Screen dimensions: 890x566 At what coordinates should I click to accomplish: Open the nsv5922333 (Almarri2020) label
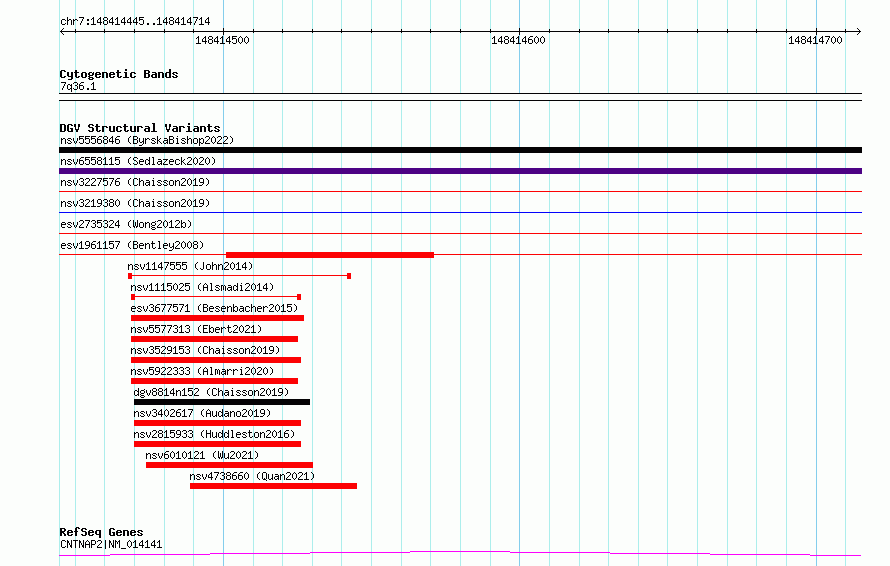[x=202, y=371]
